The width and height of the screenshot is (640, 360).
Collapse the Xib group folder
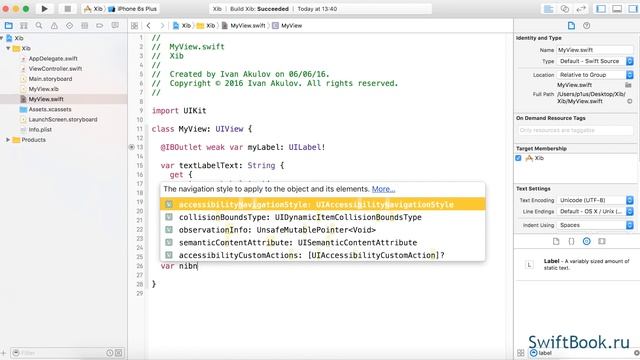coord(8,48)
